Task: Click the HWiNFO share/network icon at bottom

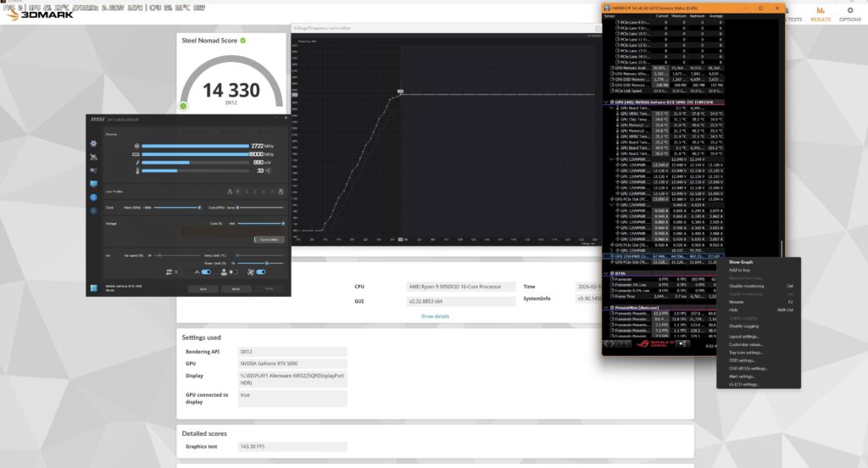Action: 683,344
